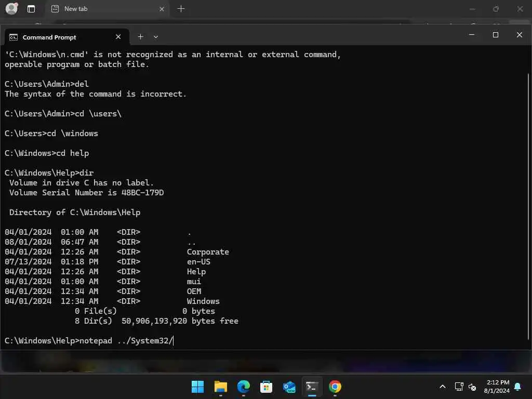532x399 pixels.
Task: Open Outlook from the taskbar
Action: pyautogui.click(x=289, y=387)
